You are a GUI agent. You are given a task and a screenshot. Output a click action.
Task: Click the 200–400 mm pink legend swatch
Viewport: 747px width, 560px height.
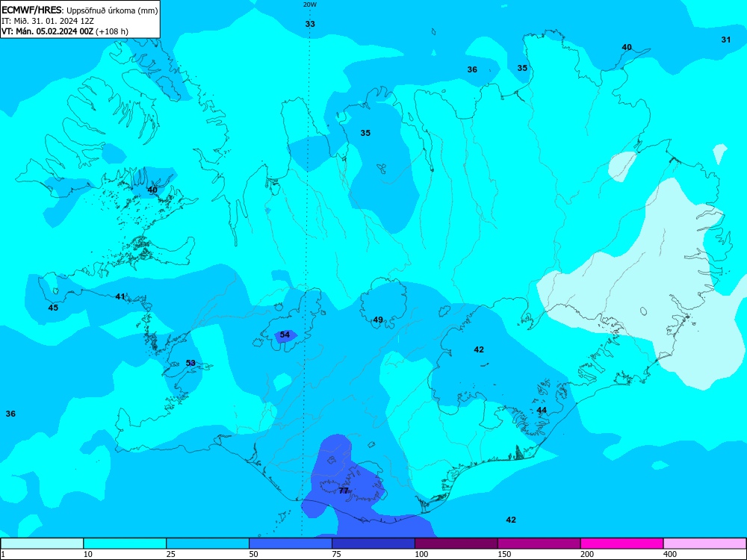(x=622, y=544)
